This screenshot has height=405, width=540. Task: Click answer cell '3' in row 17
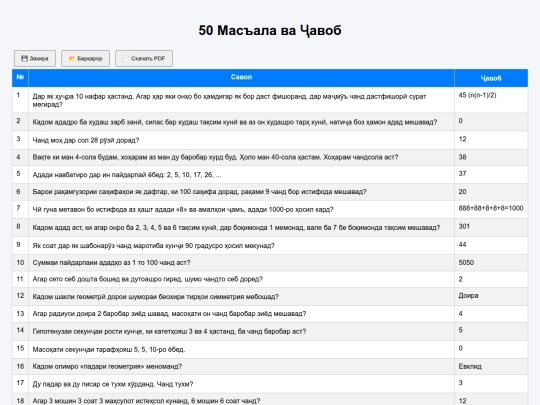coord(491,384)
